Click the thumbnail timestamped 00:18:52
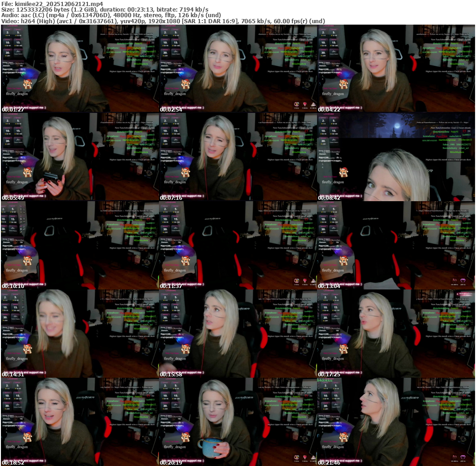476x466 pixels. click(x=79, y=421)
